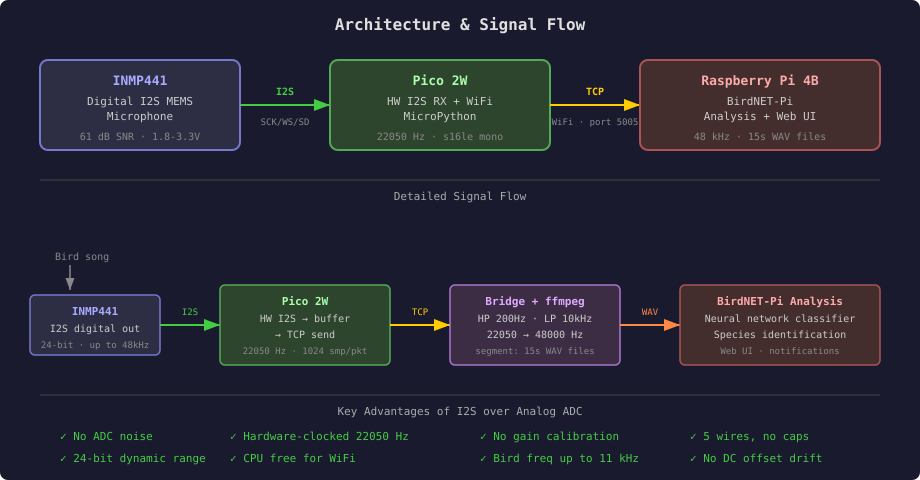
Task: Click the yellow TCP label in top row
Action: [x=594, y=92]
